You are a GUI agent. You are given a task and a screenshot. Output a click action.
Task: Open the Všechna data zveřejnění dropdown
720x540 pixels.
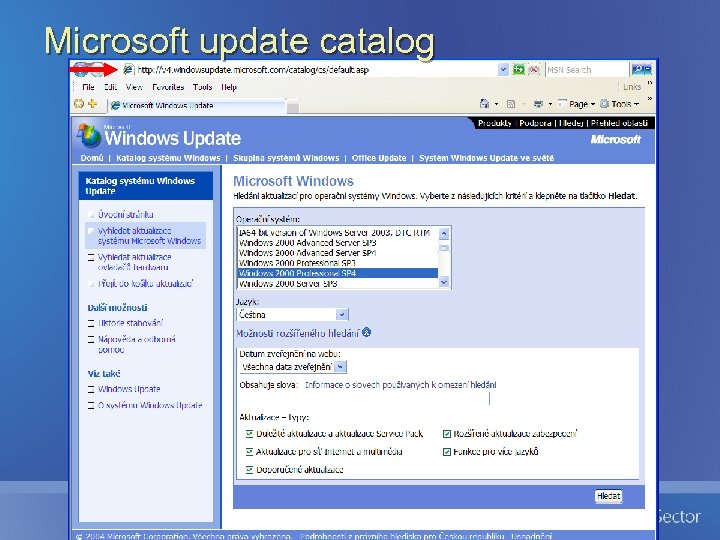pyautogui.click(x=340, y=367)
